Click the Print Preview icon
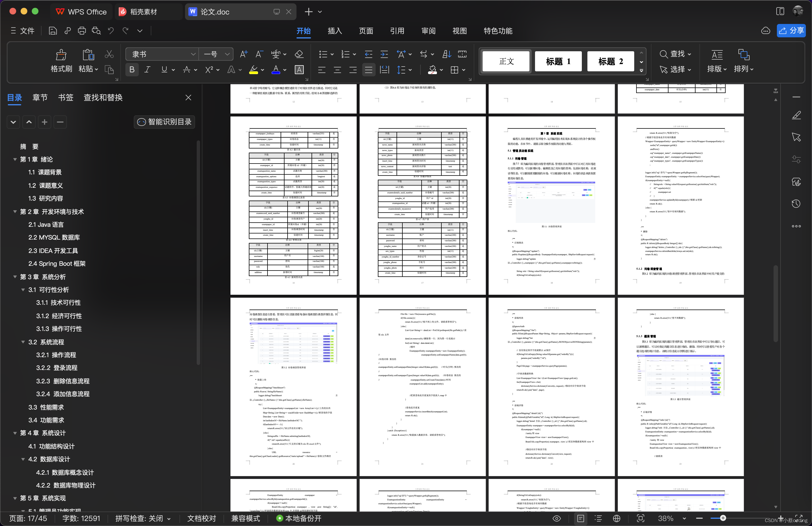The image size is (812, 526). point(96,31)
